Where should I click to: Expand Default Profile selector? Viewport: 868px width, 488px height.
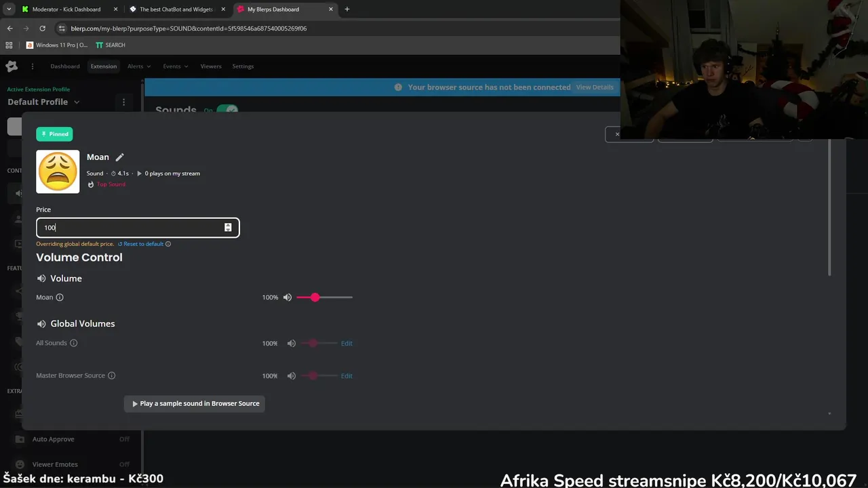click(43, 102)
